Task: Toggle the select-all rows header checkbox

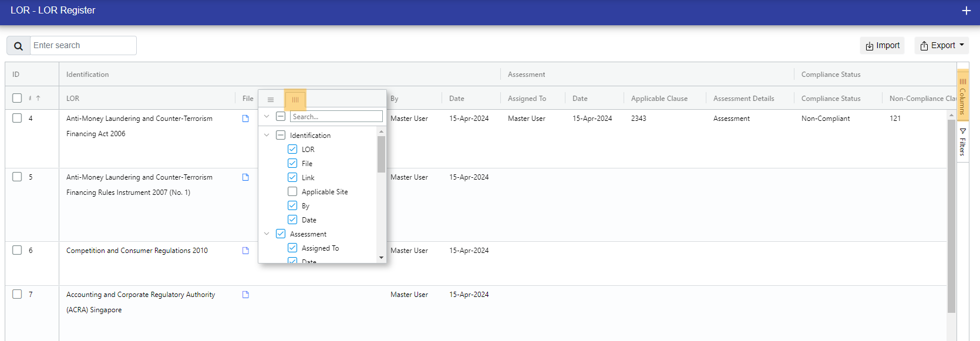Action: 17,98
